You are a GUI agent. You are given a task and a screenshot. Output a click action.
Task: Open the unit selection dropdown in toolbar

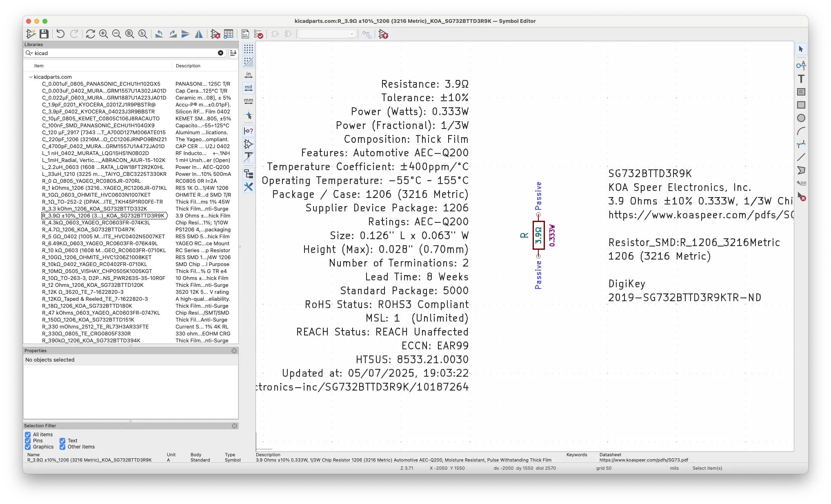(352, 34)
